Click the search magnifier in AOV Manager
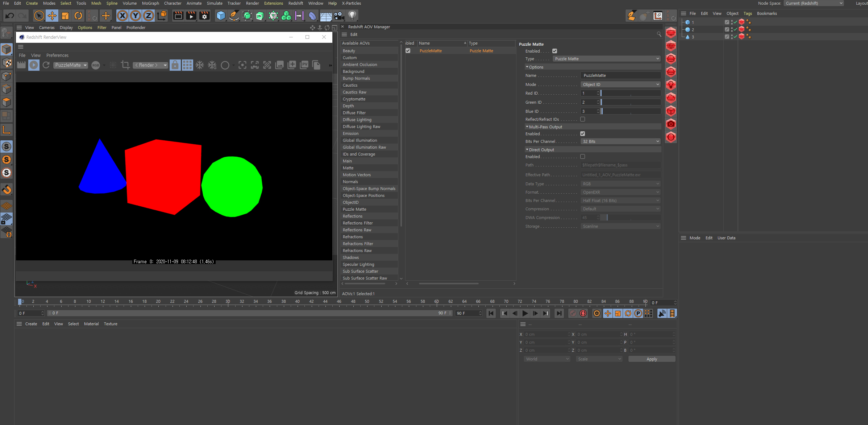Image resolution: width=868 pixels, height=425 pixels. (x=659, y=34)
